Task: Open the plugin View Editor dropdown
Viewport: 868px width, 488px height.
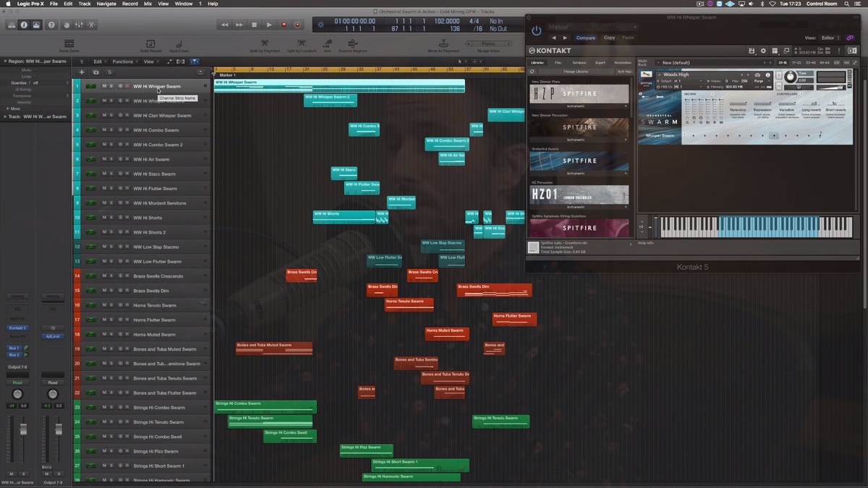Action: (x=830, y=38)
